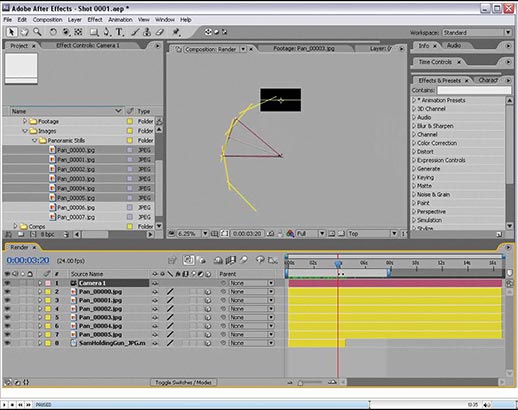Click the Camera 1 layer icon
The width and height of the screenshot is (518, 410).
[x=74, y=283]
